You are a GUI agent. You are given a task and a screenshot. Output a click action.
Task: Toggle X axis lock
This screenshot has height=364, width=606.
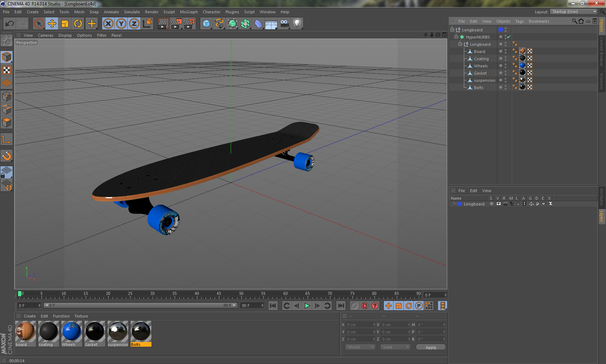[108, 24]
